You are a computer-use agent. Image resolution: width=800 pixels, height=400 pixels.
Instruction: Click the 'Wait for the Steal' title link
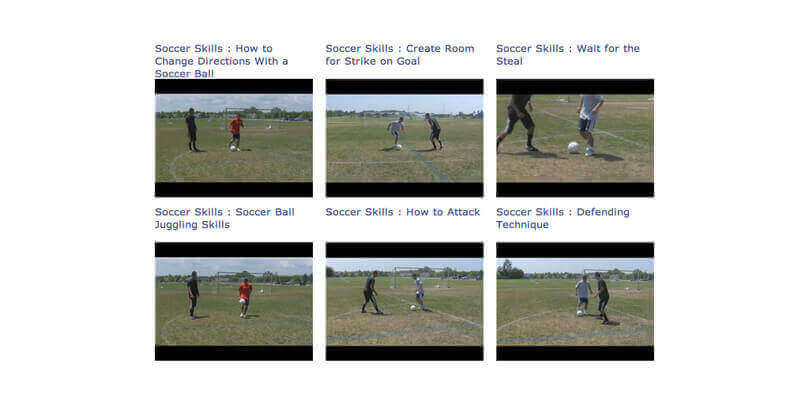tap(568, 55)
